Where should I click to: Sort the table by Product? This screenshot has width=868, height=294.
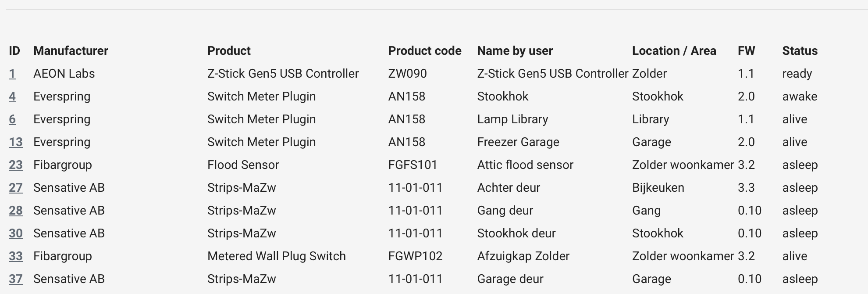[228, 50]
